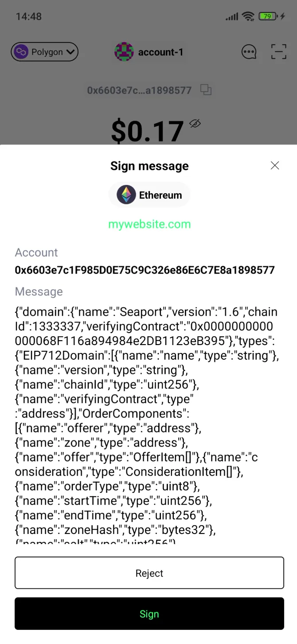Tap the battery status indicator
The height and width of the screenshot is (644, 297).
[x=267, y=16]
